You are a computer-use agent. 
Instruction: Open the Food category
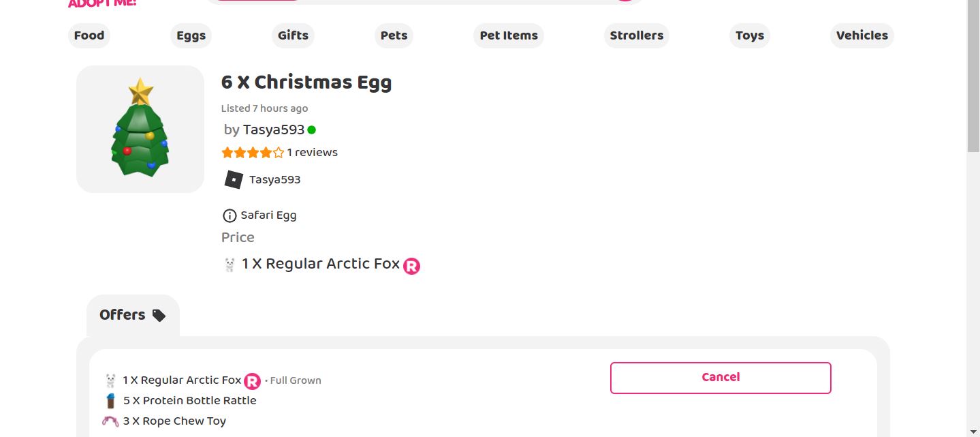[89, 35]
